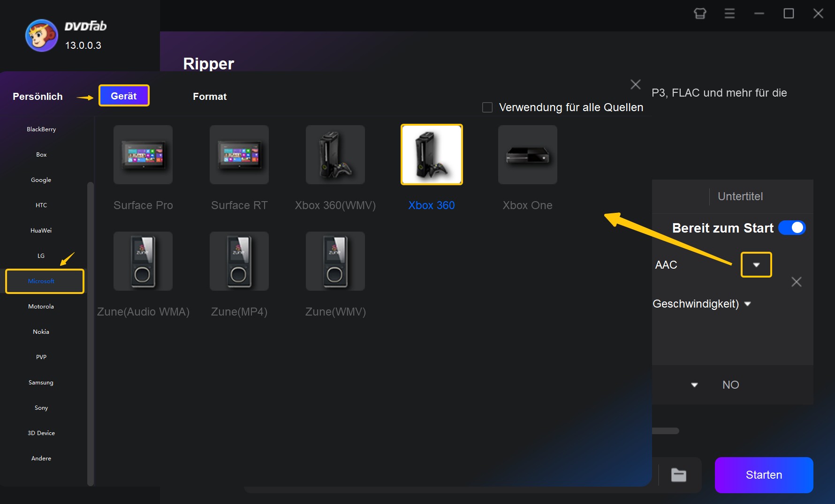The image size is (835, 504).
Task: Select LG in the brand list
Action: pos(41,256)
